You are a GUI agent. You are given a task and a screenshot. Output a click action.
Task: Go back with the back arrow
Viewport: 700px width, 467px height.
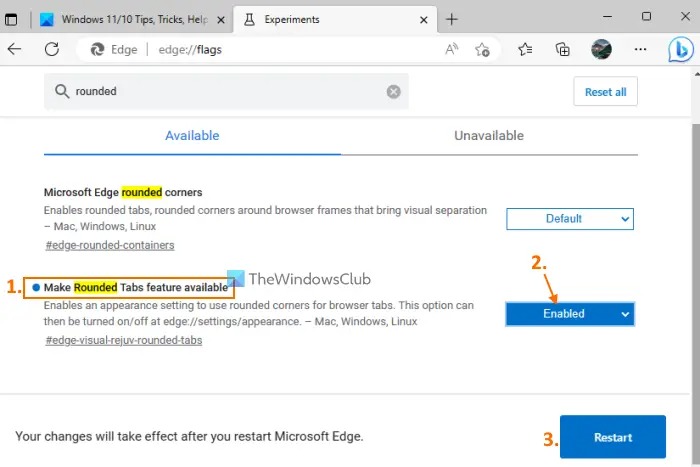click(x=14, y=49)
